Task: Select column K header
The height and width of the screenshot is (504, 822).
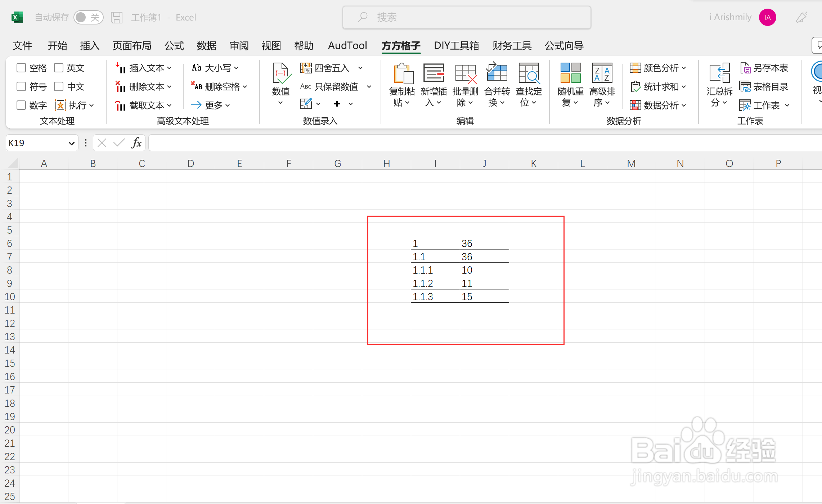Action: (534, 163)
